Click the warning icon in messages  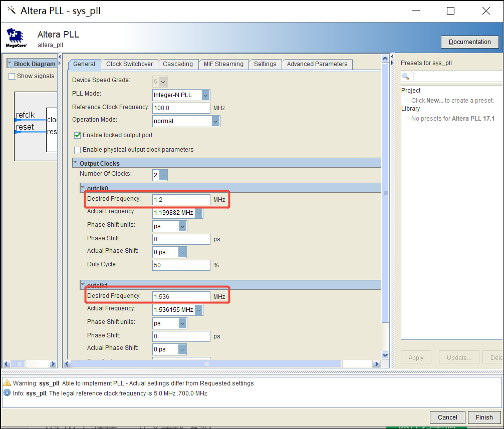7,383
